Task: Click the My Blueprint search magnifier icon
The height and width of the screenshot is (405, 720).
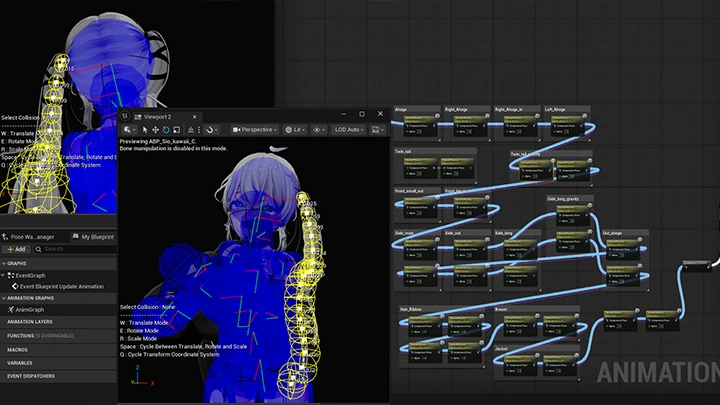Action: pyautogui.click(x=39, y=249)
